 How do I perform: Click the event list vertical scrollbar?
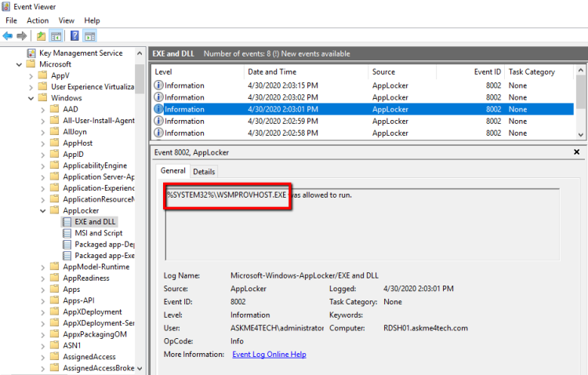click(x=580, y=102)
